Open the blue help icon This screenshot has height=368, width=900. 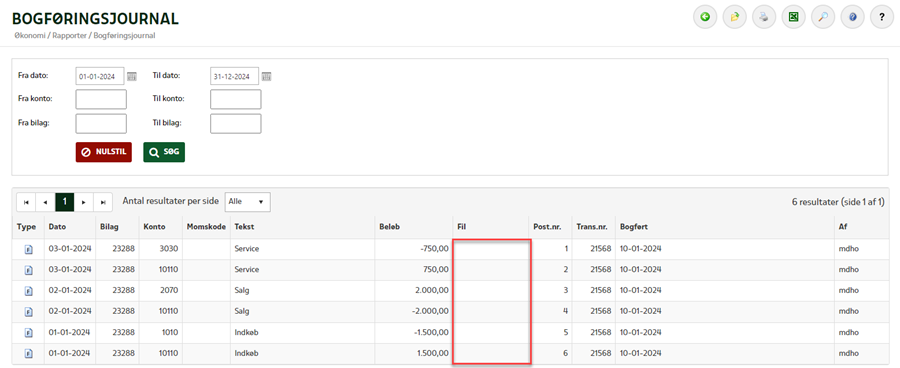852,17
